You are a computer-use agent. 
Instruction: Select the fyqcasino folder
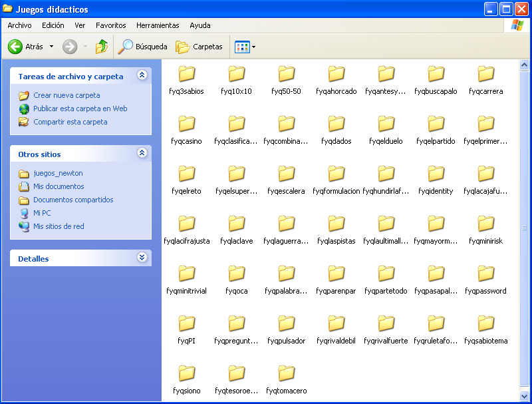[187, 124]
